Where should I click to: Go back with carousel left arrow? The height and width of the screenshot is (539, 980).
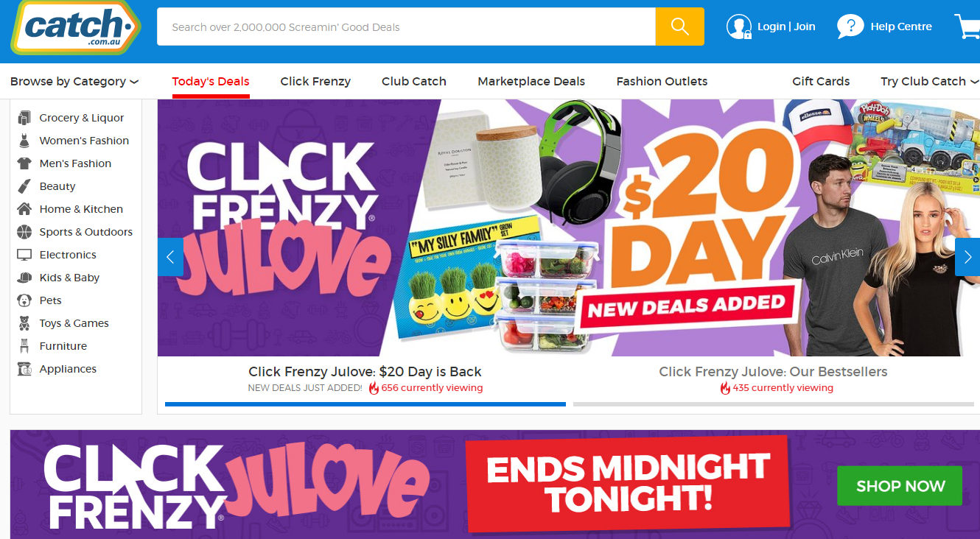coord(170,257)
